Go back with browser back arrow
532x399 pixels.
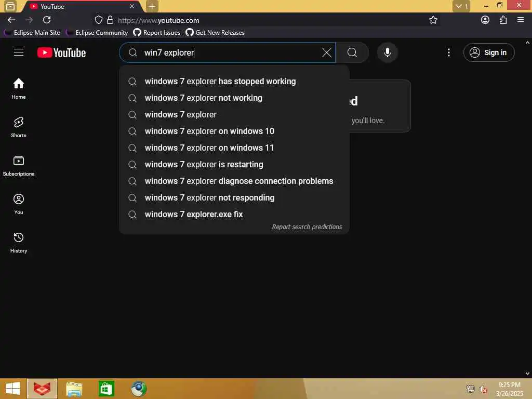(11, 20)
